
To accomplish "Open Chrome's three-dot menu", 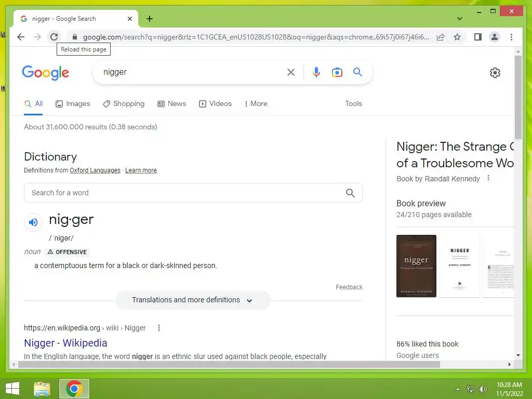I will tap(511, 37).
